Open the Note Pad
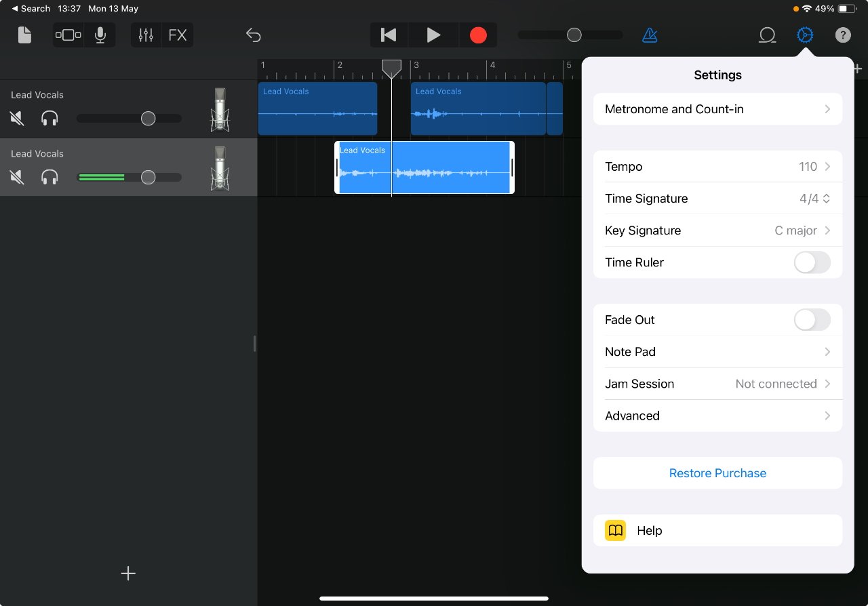Screen dimensions: 868x606 click(717, 352)
